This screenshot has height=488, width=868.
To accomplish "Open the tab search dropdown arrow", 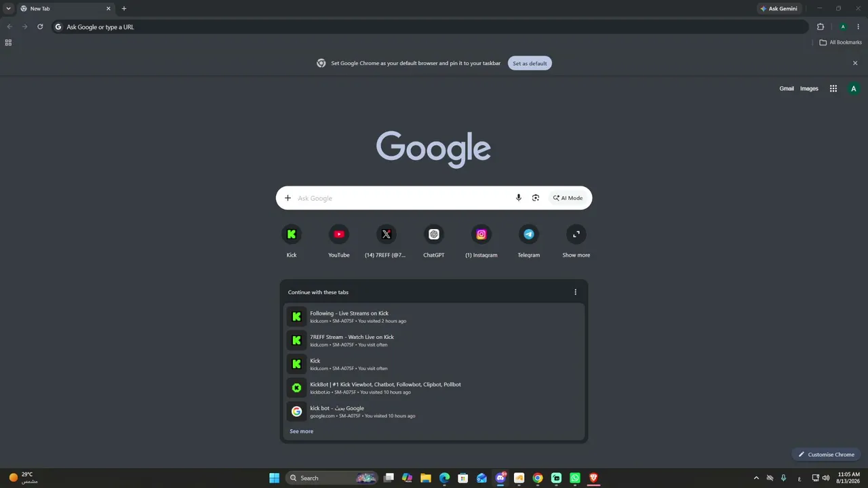I will (8, 9).
